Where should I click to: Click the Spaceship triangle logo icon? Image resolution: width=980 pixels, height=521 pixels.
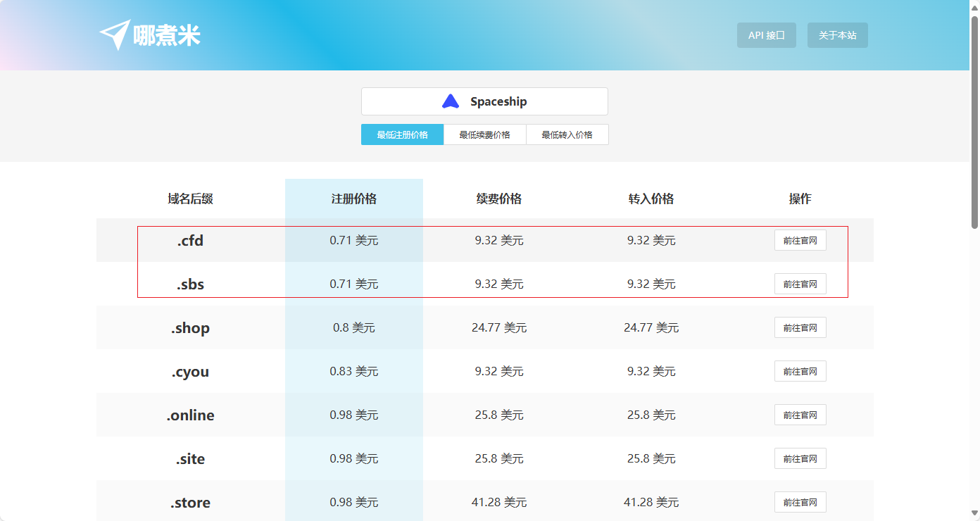[x=451, y=101]
